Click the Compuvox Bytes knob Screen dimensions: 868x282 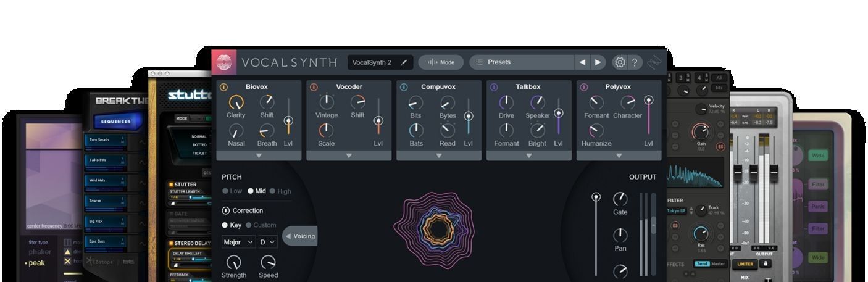click(448, 102)
